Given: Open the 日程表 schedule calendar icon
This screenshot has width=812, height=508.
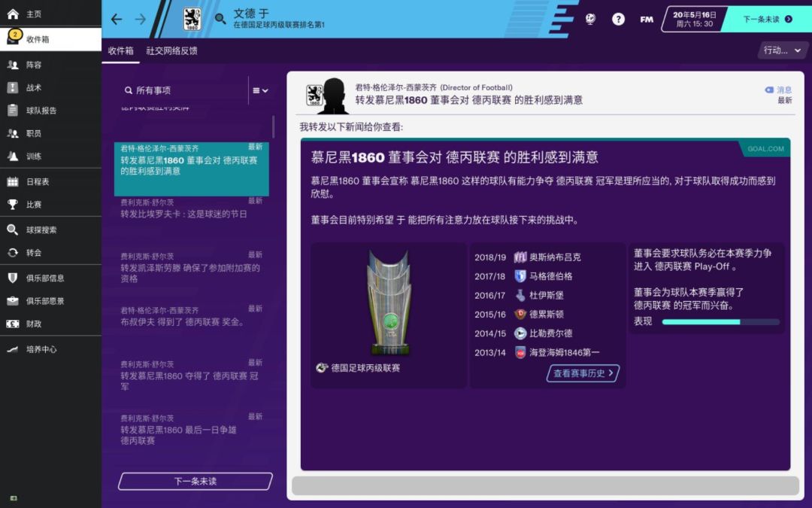Looking at the screenshot, I should (x=13, y=181).
